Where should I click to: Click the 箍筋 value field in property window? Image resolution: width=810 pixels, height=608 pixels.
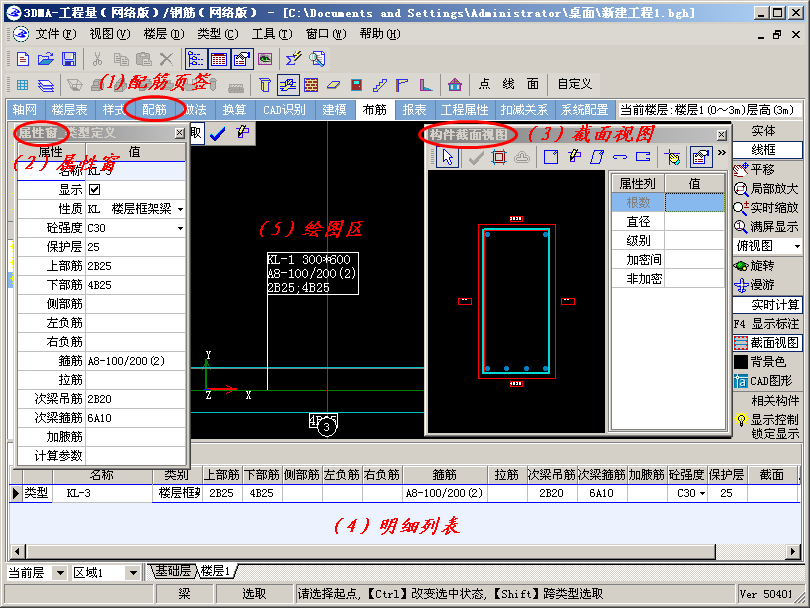[x=135, y=361]
